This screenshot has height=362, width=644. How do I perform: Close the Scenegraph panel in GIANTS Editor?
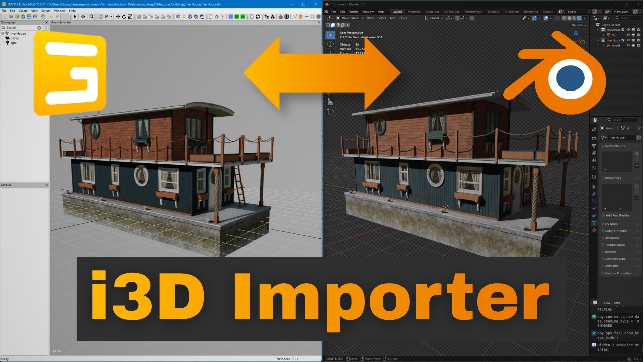pyautogui.click(x=46, y=22)
